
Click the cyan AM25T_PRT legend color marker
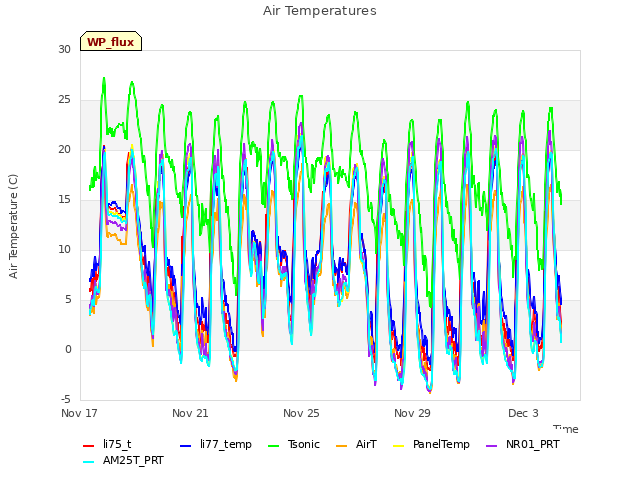[89, 462]
